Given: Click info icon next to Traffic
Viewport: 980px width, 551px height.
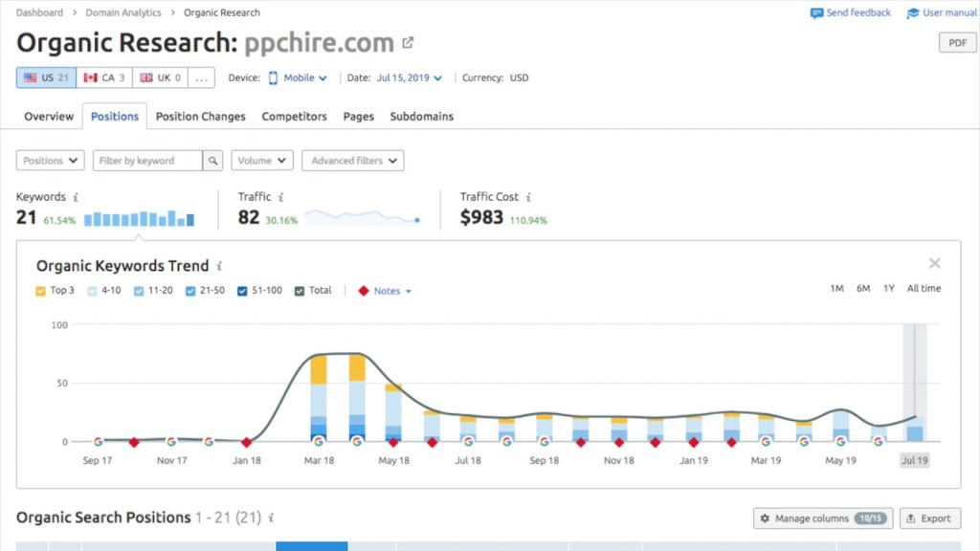Looking at the screenshot, I should point(280,197).
